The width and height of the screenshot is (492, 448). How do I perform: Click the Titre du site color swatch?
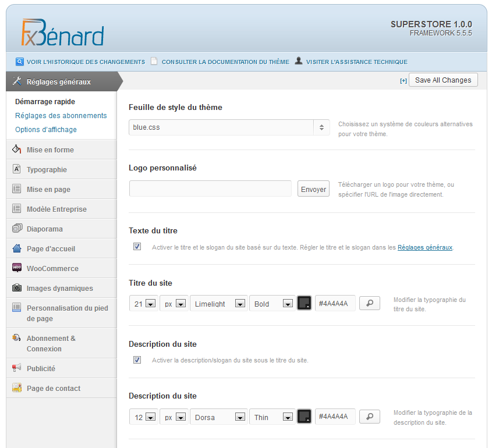(304, 303)
